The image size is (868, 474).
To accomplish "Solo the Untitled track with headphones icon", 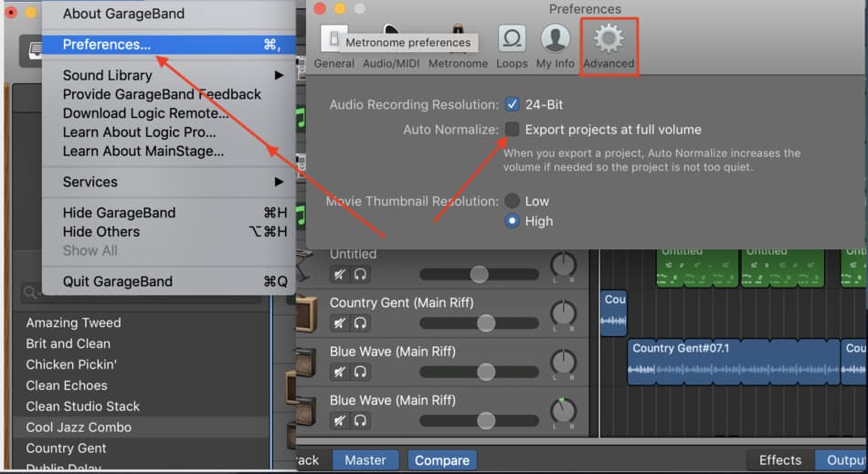I will pos(360,274).
